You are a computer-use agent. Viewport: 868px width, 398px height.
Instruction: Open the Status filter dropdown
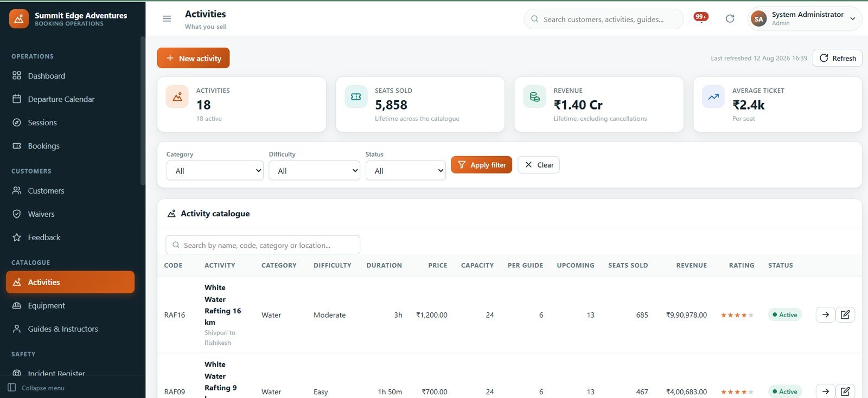(x=406, y=171)
